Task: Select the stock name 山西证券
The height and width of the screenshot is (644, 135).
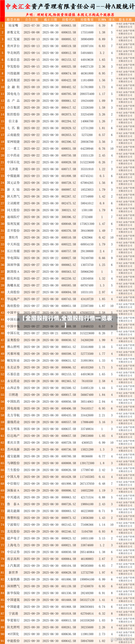Action: 13,388
